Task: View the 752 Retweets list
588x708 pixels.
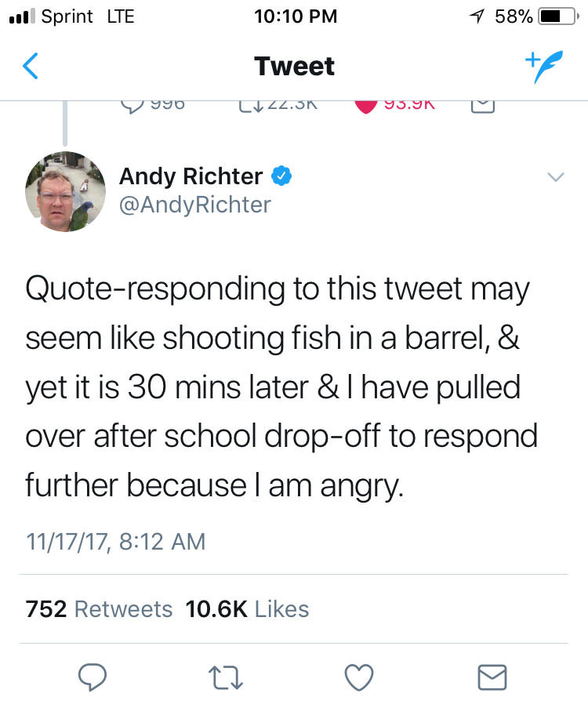Action: pyautogui.click(x=99, y=609)
